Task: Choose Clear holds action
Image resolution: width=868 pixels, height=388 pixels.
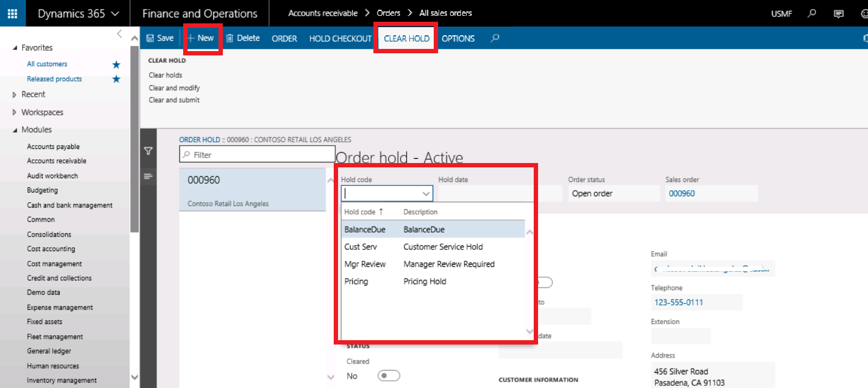Action: click(x=165, y=75)
